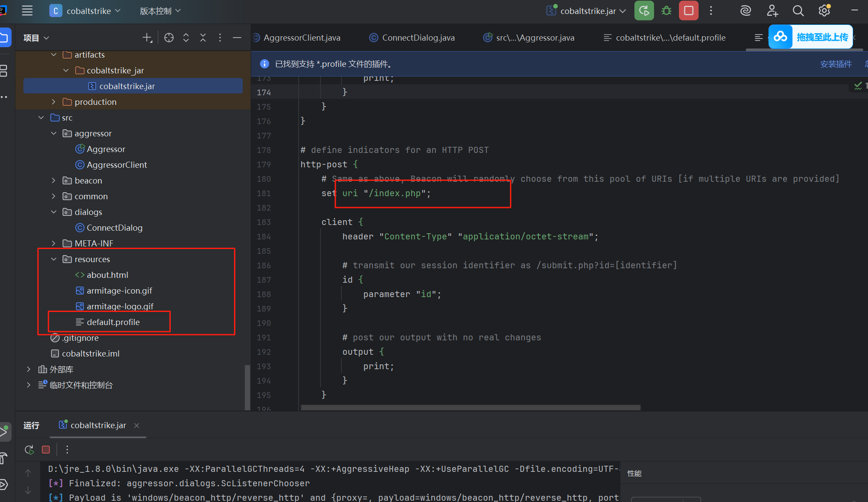
Task: Open the 项目 view mode dropdown
Action: point(36,38)
